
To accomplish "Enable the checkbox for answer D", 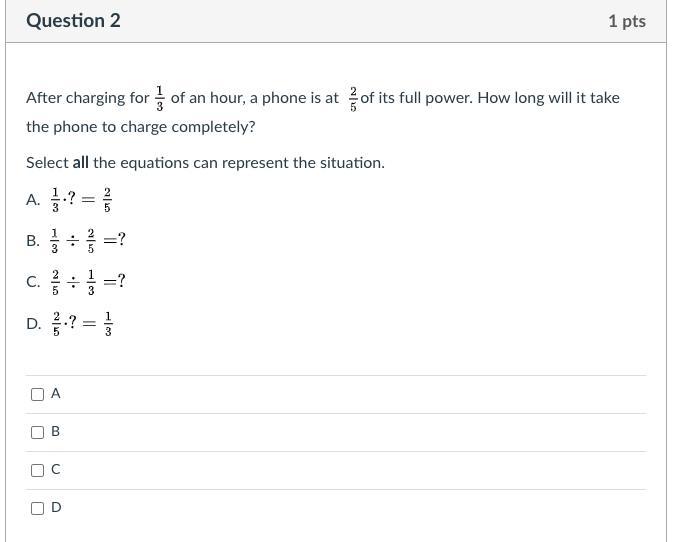I will pos(37,508).
